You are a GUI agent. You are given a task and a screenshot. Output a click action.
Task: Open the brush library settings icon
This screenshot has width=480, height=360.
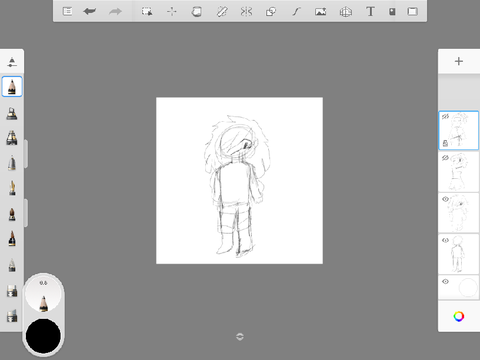tap(12, 62)
